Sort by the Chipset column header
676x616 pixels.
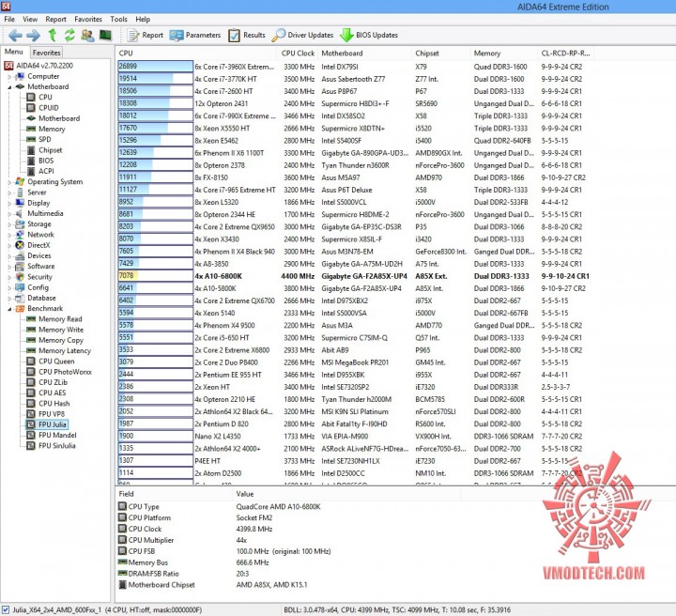coord(441,53)
